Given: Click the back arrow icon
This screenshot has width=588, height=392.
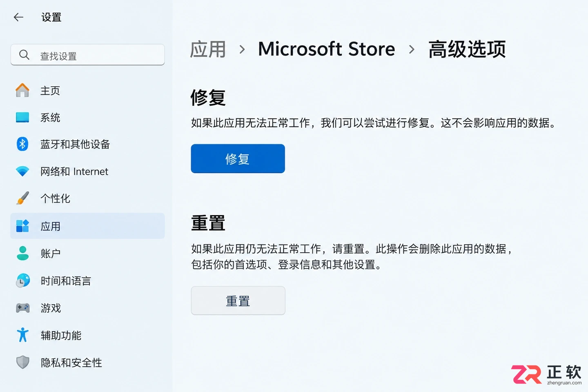Looking at the screenshot, I should 18,17.
